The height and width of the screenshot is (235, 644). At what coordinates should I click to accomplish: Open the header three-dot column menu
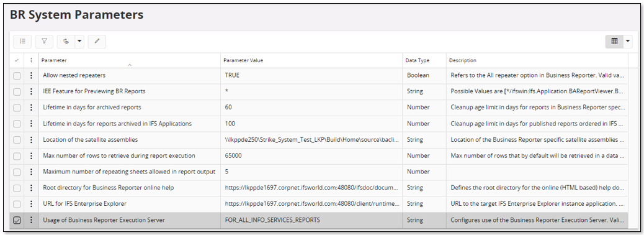coord(31,60)
